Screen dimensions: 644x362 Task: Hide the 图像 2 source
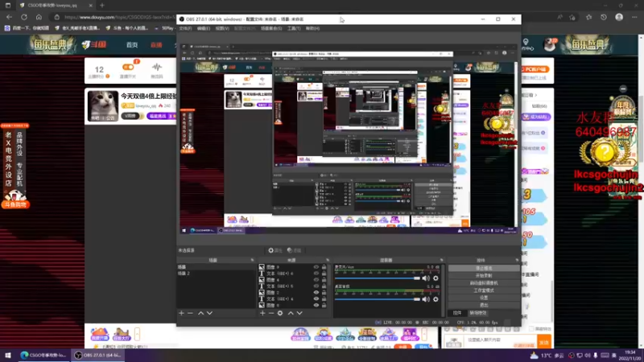pos(316,293)
